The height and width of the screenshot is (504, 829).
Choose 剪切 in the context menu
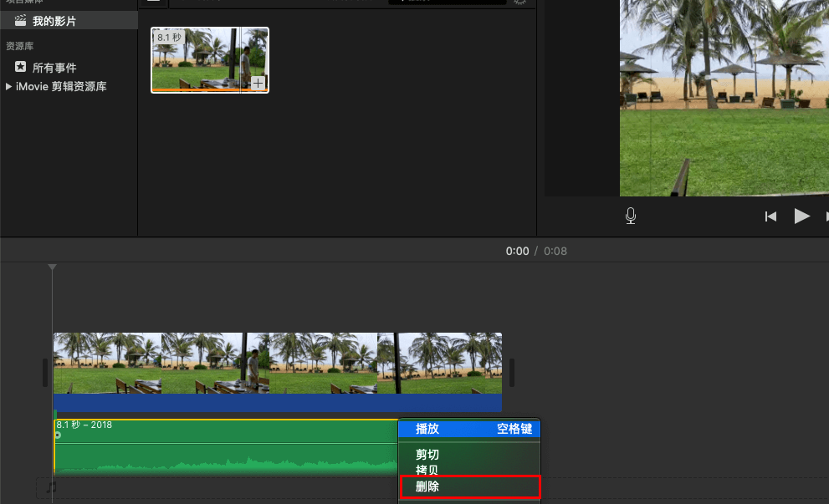469,455
